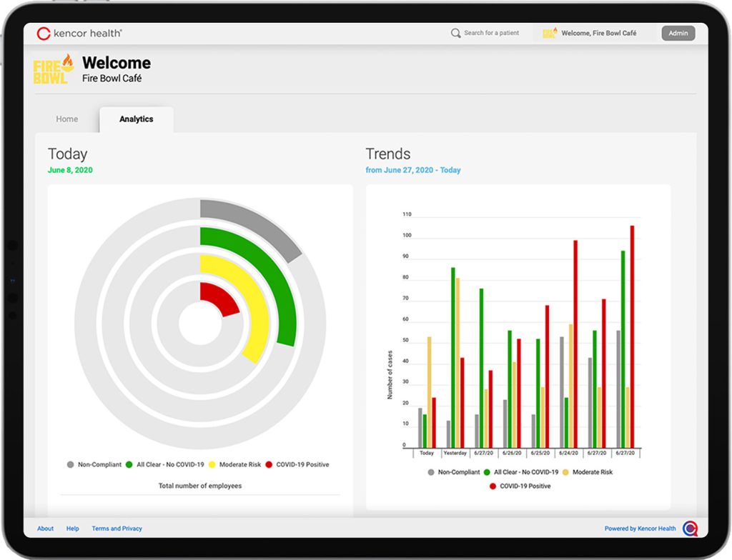The image size is (732, 560).
Task: Toggle All Clear legend dot under donut chart
Action: pos(129,465)
